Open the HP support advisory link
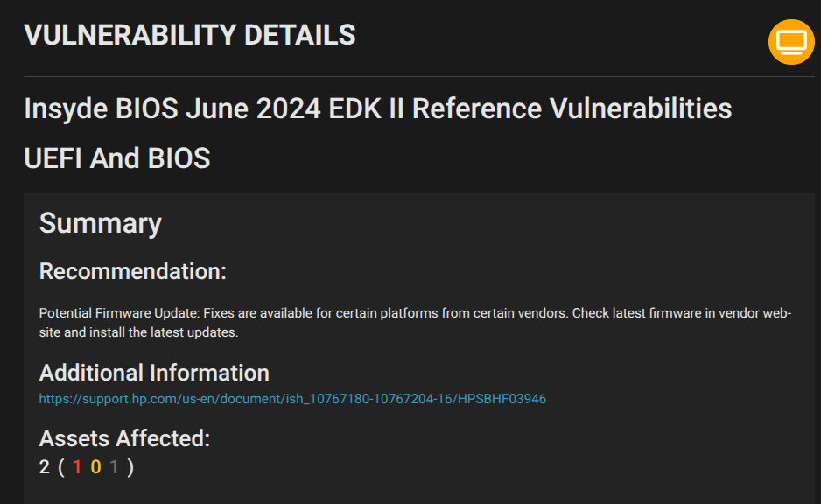The width and height of the screenshot is (821, 504). click(x=292, y=399)
